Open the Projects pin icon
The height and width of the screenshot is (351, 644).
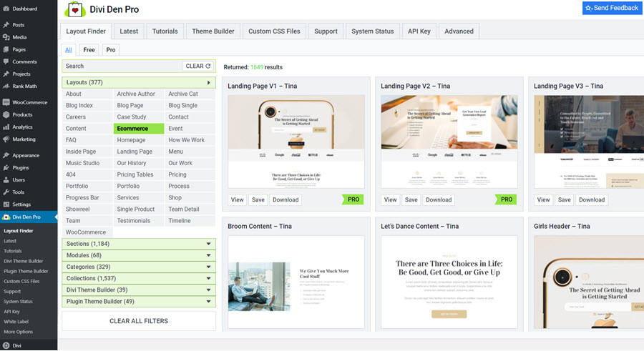click(x=6, y=74)
